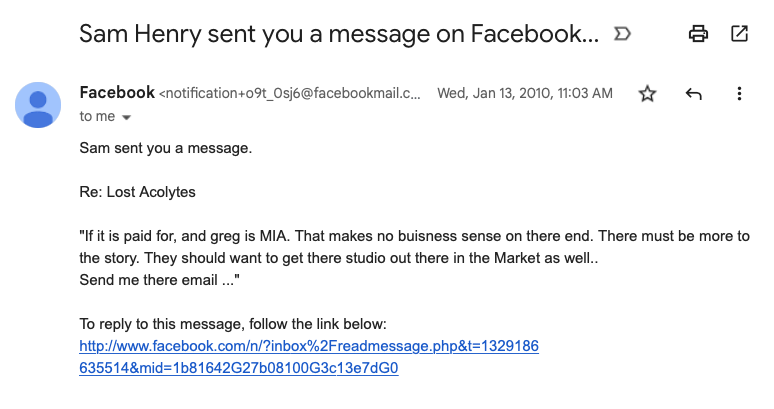
Task: Click the sender's blue avatar picture
Action: point(38,105)
